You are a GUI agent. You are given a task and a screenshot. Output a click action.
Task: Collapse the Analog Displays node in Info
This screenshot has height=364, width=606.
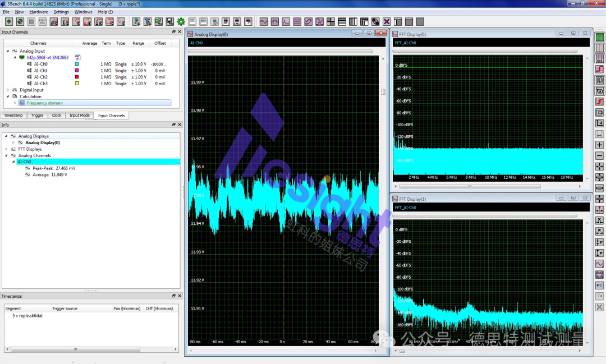(x=6, y=136)
